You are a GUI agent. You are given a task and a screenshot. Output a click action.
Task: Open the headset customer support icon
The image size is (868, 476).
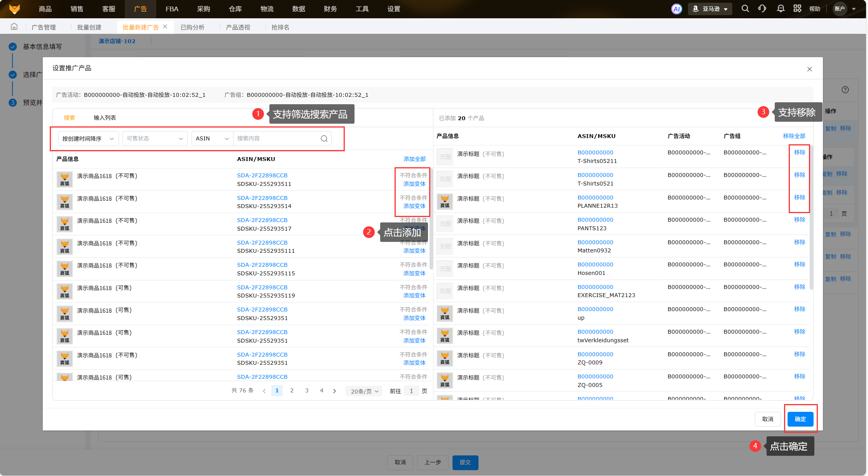tap(762, 9)
